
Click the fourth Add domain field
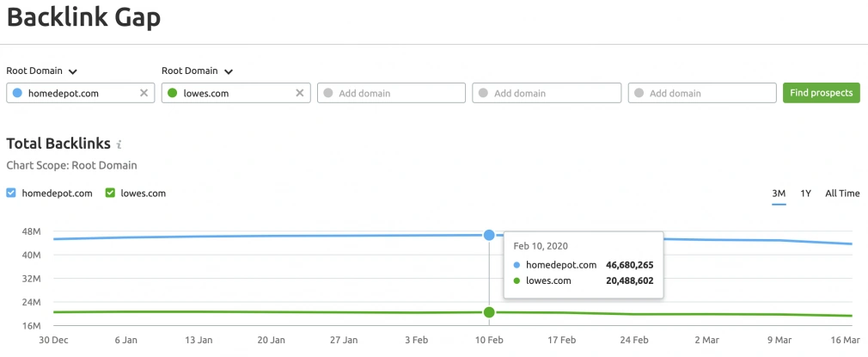547,93
